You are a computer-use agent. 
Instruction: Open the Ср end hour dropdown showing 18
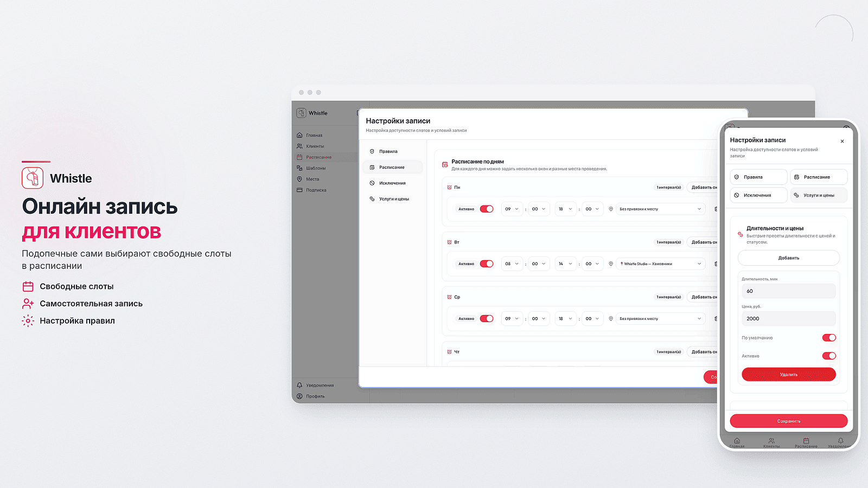pyautogui.click(x=565, y=318)
